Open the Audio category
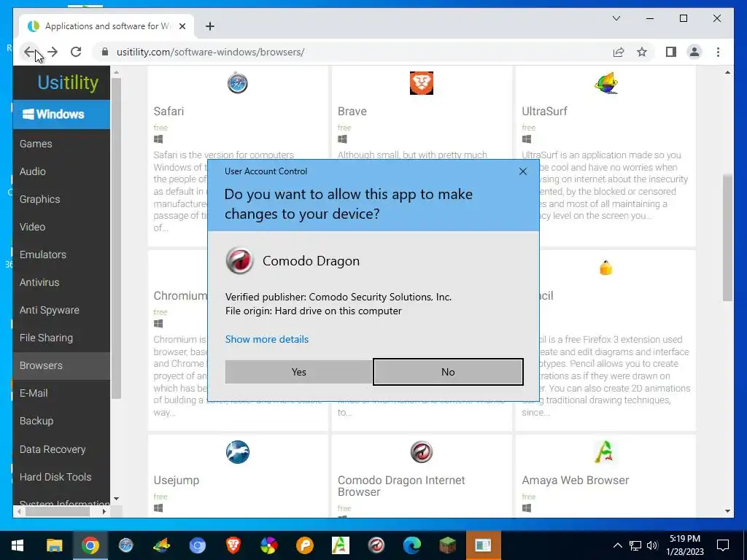 pos(32,171)
